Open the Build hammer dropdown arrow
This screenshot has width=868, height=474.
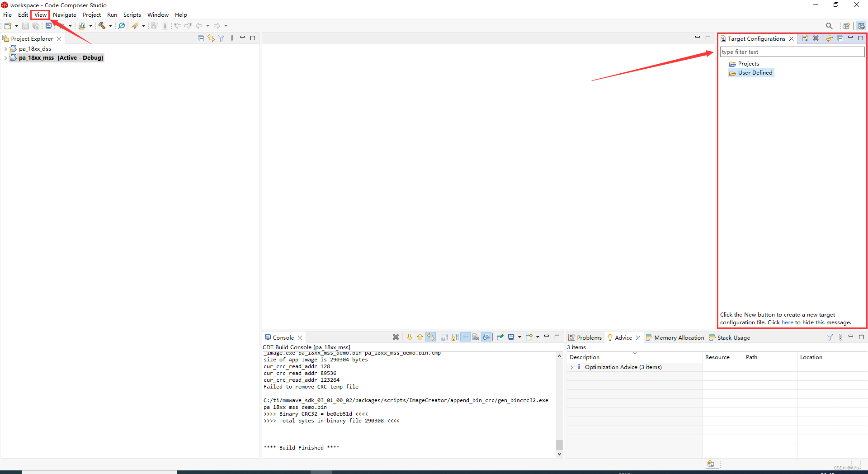coord(110,26)
